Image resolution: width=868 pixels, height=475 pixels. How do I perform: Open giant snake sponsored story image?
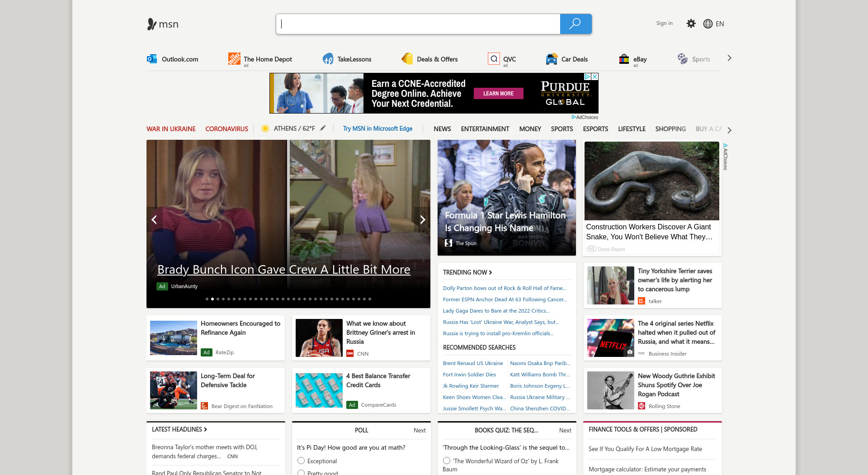[x=651, y=180]
